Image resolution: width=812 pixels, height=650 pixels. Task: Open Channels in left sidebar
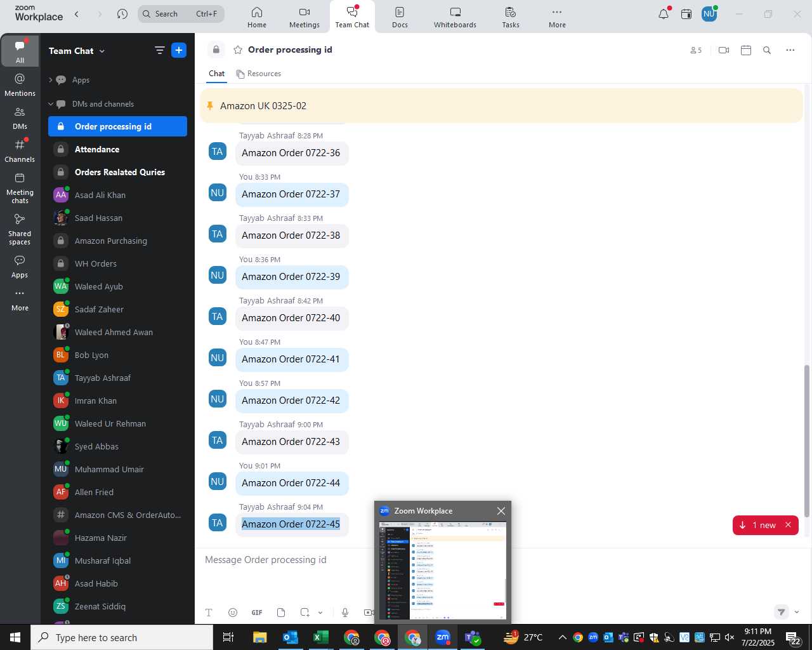point(20,151)
